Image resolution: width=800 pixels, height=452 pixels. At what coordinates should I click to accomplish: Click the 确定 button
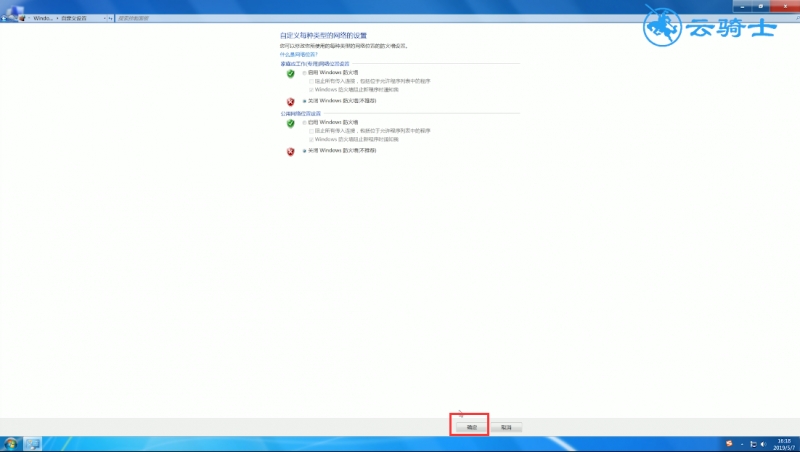[472, 427]
